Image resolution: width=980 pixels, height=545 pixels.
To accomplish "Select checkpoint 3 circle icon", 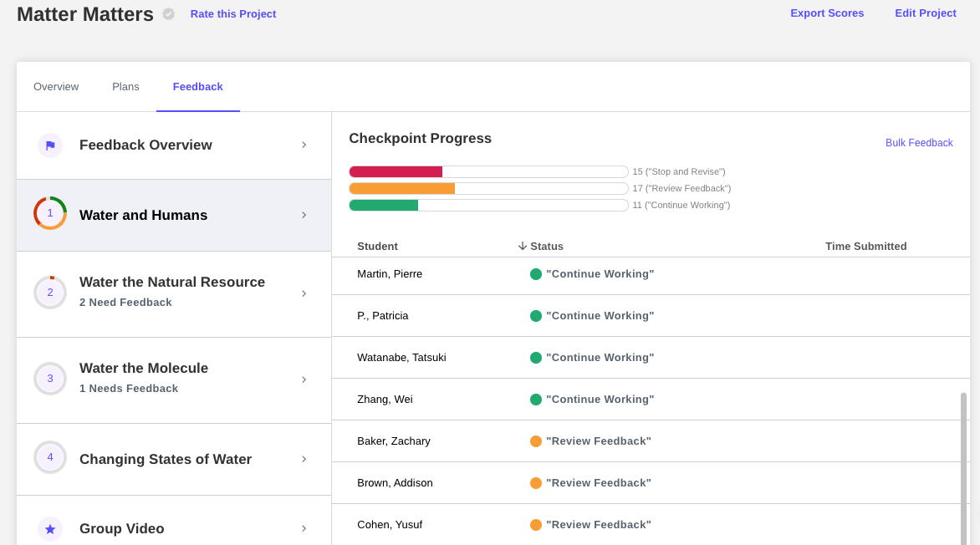I will click(50, 379).
